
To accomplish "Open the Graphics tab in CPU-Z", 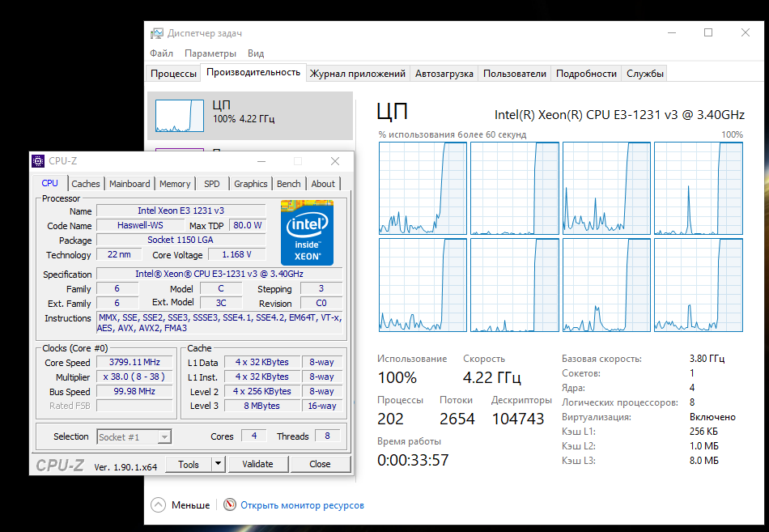I will click(251, 184).
